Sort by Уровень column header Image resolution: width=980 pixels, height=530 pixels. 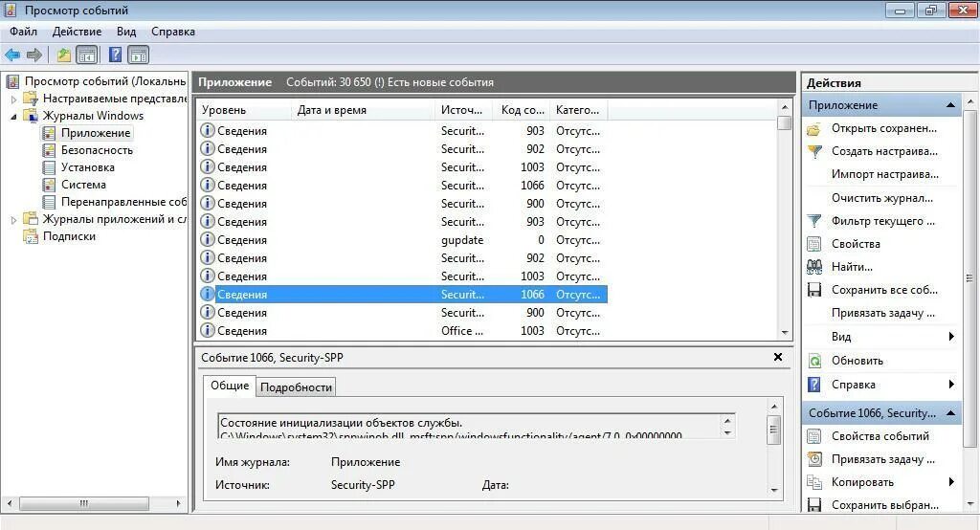[244, 110]
